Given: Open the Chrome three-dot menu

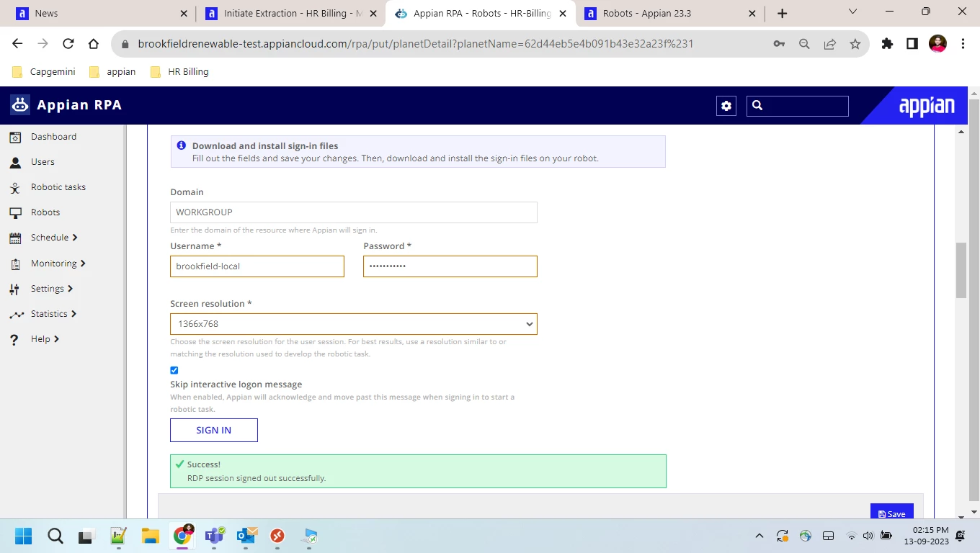Looking at the screenshot, I should click(x=963, y=44).
